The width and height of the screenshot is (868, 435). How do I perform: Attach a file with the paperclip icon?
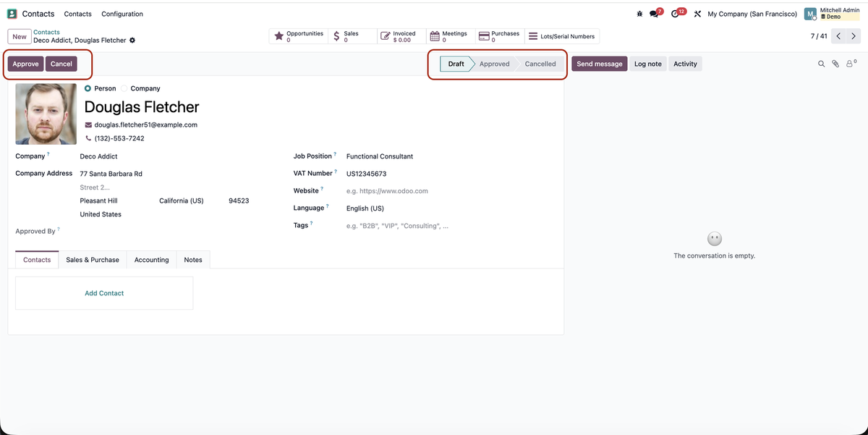pyautogui.click(x=835, y=63)
